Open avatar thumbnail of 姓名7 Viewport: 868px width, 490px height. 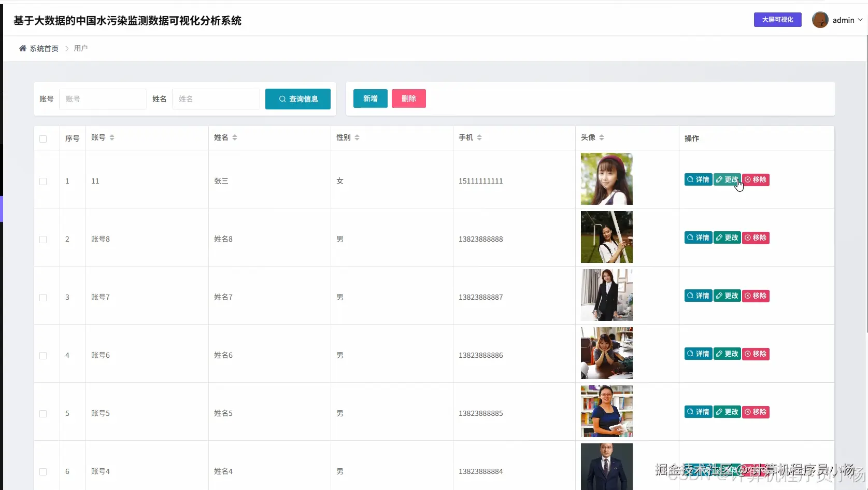(607, 295)
